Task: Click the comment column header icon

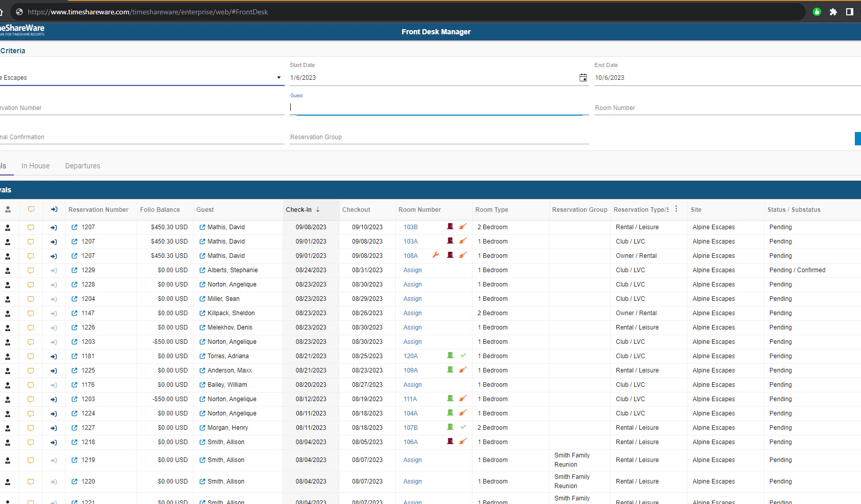Action: point(31,209)
